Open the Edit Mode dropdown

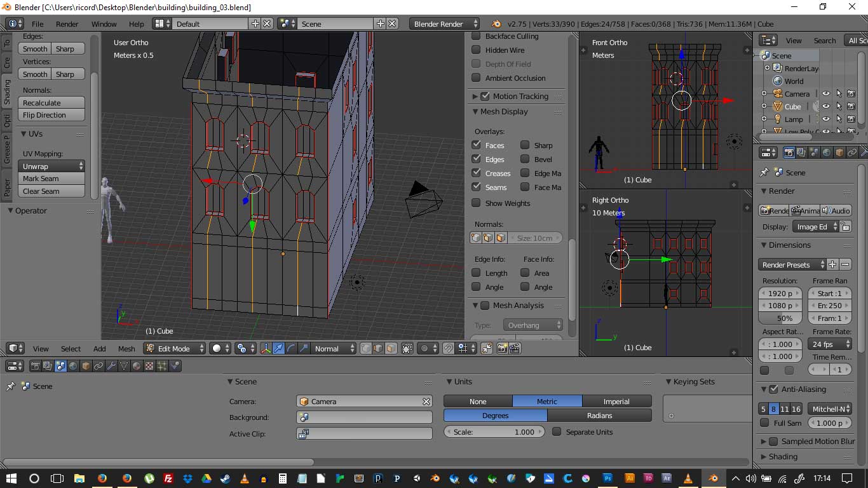[x=175, y=348]
